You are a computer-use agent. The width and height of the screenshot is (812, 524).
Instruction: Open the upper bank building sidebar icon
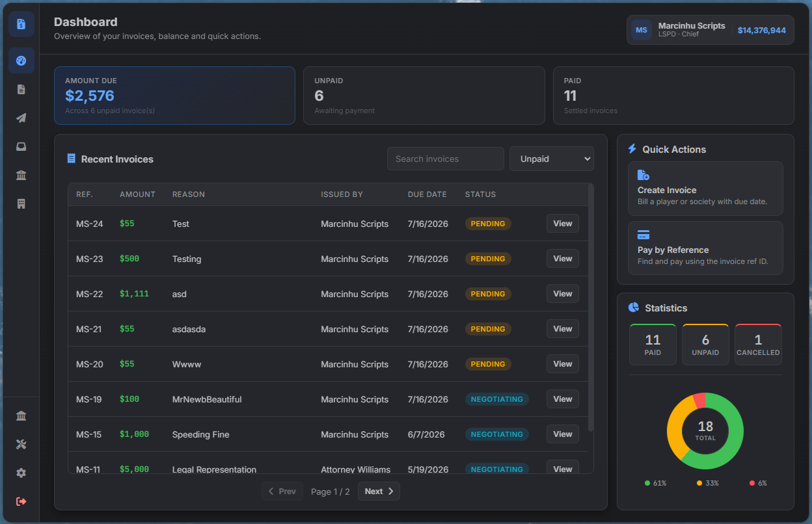pyautogui.click(x=21, y=176)
